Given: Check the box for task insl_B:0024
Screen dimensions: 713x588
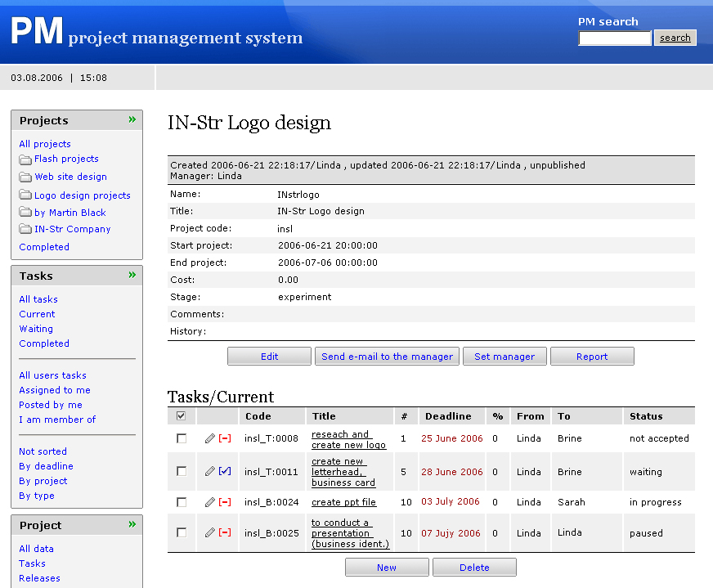Looking at the screenshot, I should coord(182,502).
